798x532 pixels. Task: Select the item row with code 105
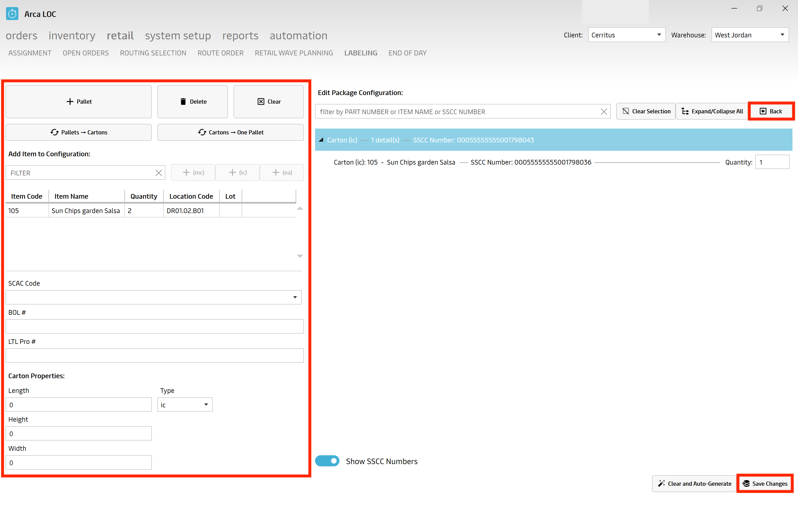coord(151,211)
